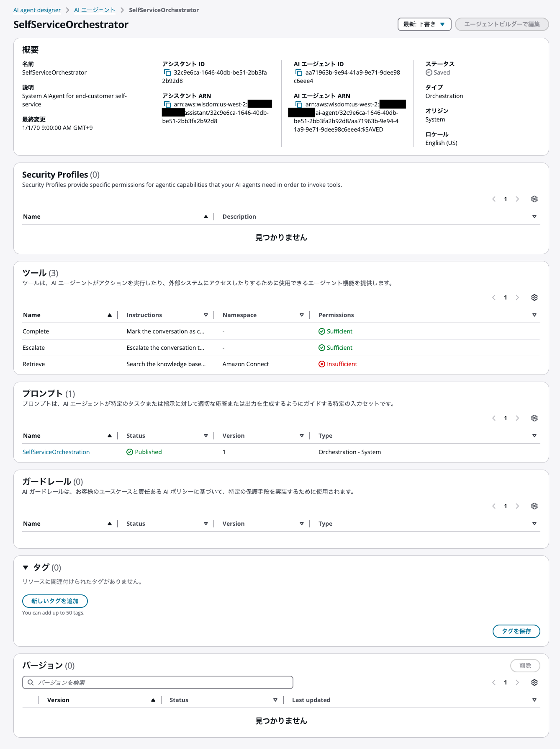Open Security Profiles table settings gear

[x=534, y=199]
